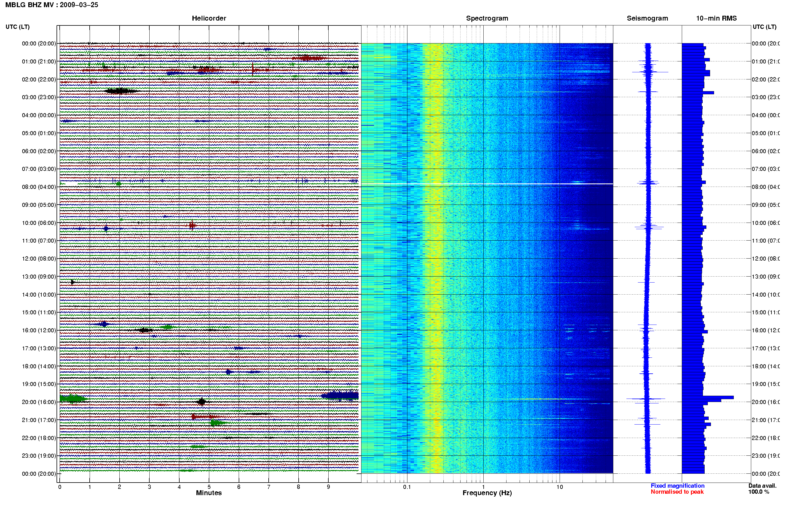Click the 'Data avail.' label

[x=762, y=486]
